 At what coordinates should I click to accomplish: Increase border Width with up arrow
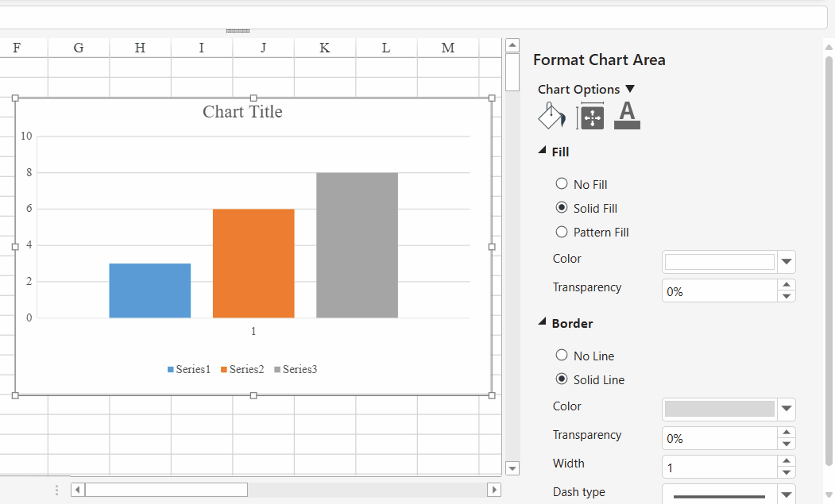pyautogui.click(x=787, y=461)
